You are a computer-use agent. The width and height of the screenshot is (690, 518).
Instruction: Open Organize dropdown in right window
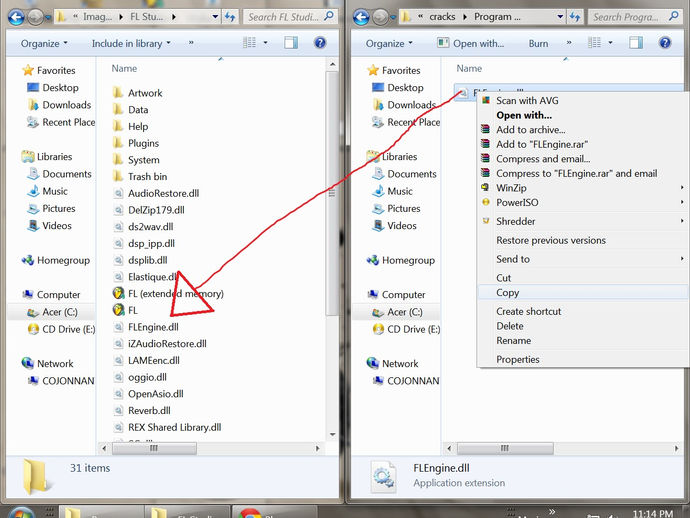(389, 43)
